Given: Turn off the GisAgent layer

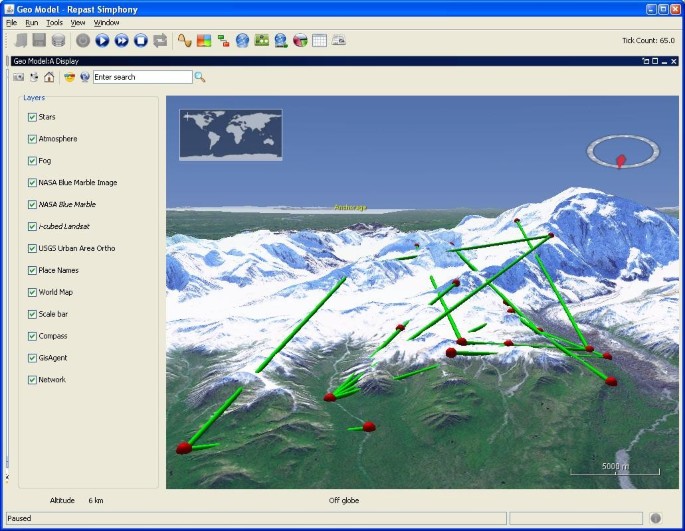Looking at the screenshot, I should coord(33,358).
